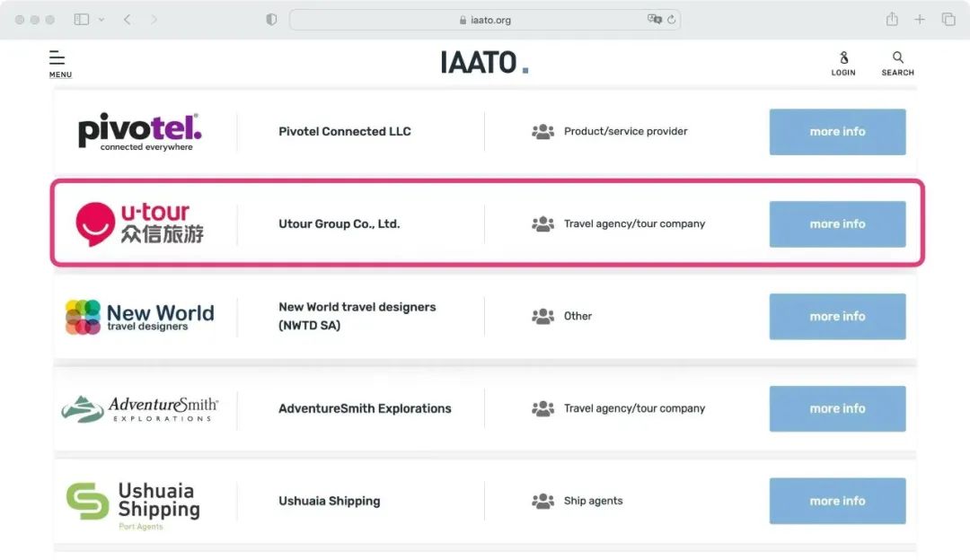Image resolution: width=970 pixels, height=560 pixels.
Task: Open more info for Pivotel Connected LLC
Action: [837, 132]
